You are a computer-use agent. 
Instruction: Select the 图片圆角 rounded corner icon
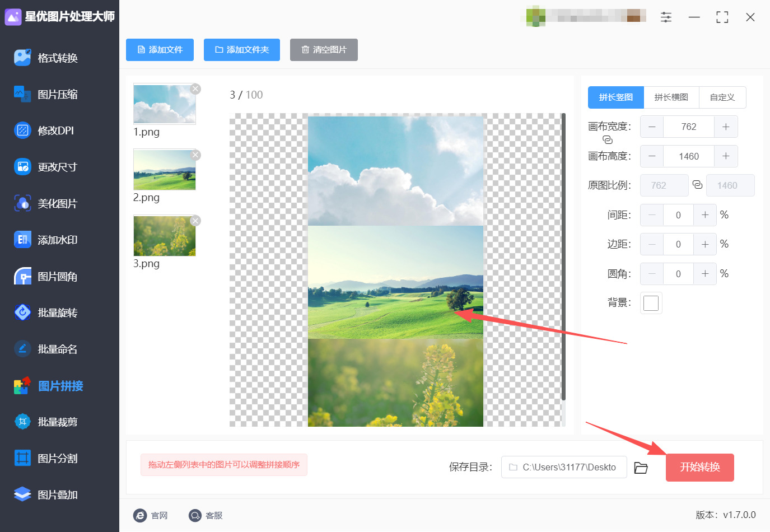point(22,276)
